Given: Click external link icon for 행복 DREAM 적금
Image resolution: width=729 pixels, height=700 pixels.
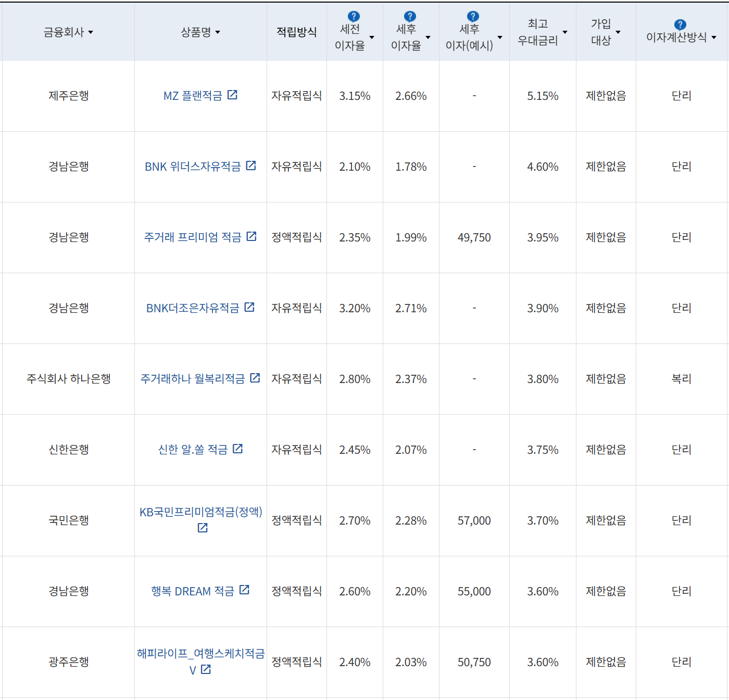Looking at the screenshot, I should click(245, 590).
